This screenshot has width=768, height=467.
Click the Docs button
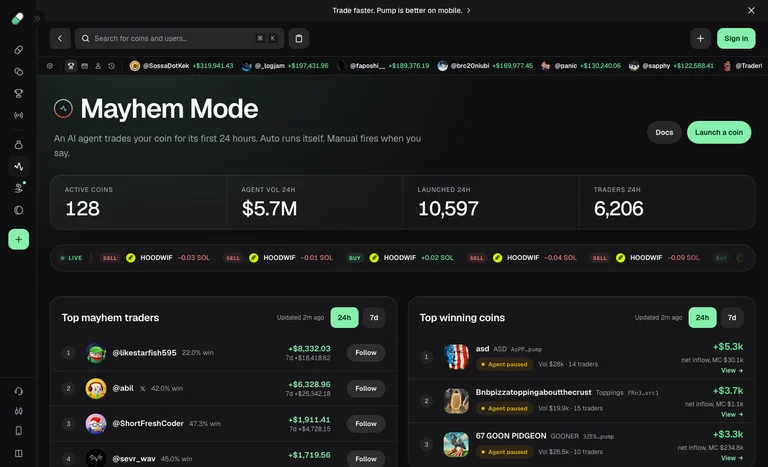click(664, 132)
